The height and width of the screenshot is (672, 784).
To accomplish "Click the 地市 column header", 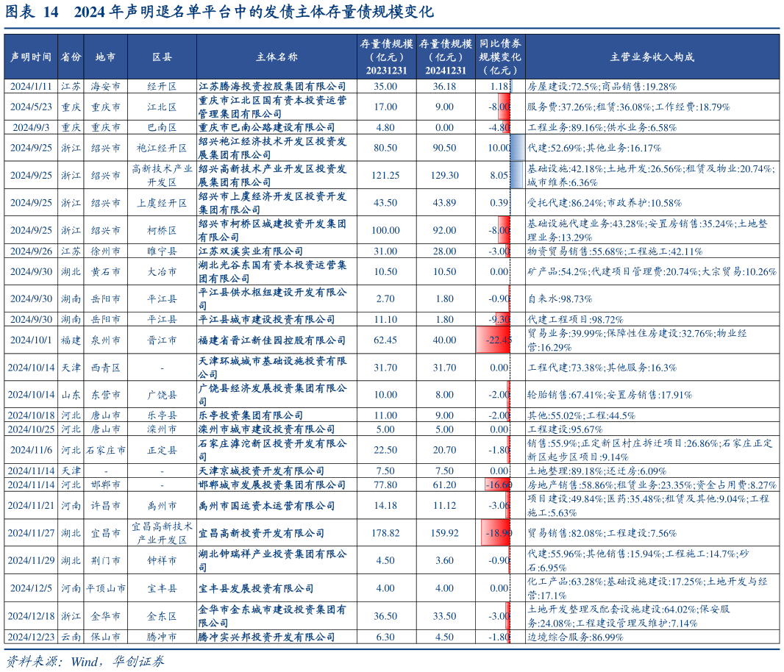I will pos(105,57).
